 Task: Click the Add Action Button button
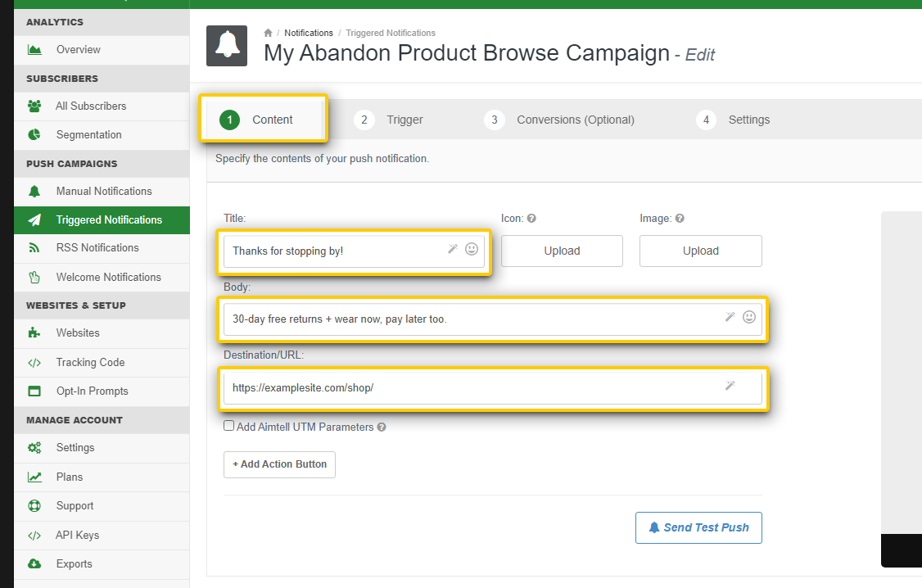(279, 464)
